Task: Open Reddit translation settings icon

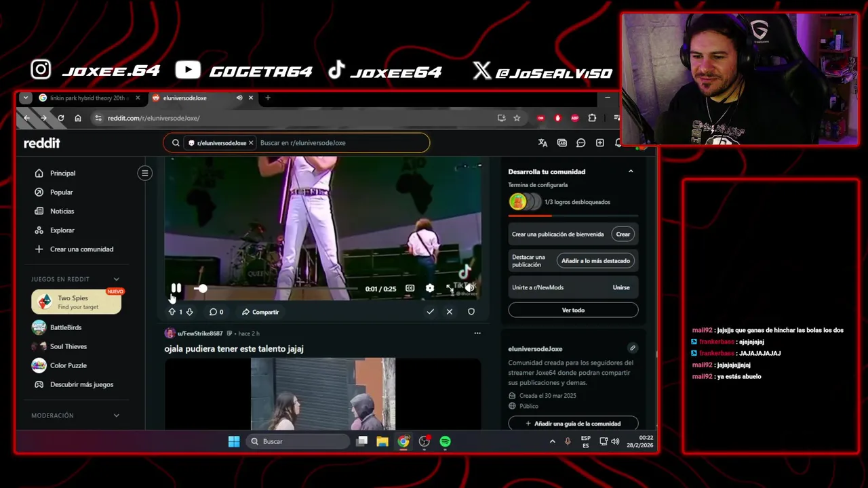Action: coord(542,143)
